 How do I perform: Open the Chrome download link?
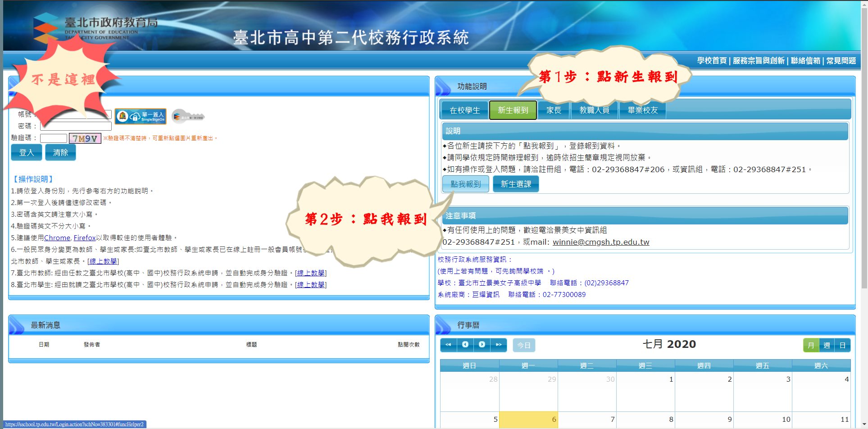57,238
